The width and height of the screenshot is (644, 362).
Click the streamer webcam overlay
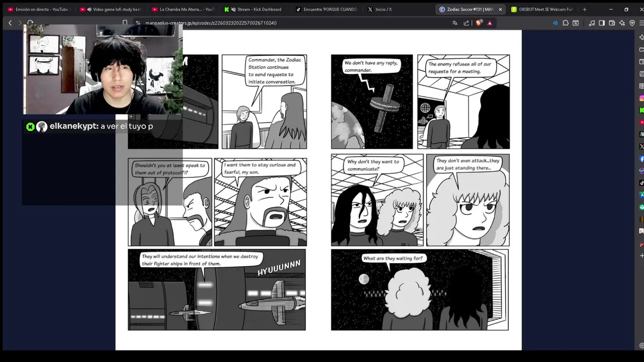(x=102, y=70)
